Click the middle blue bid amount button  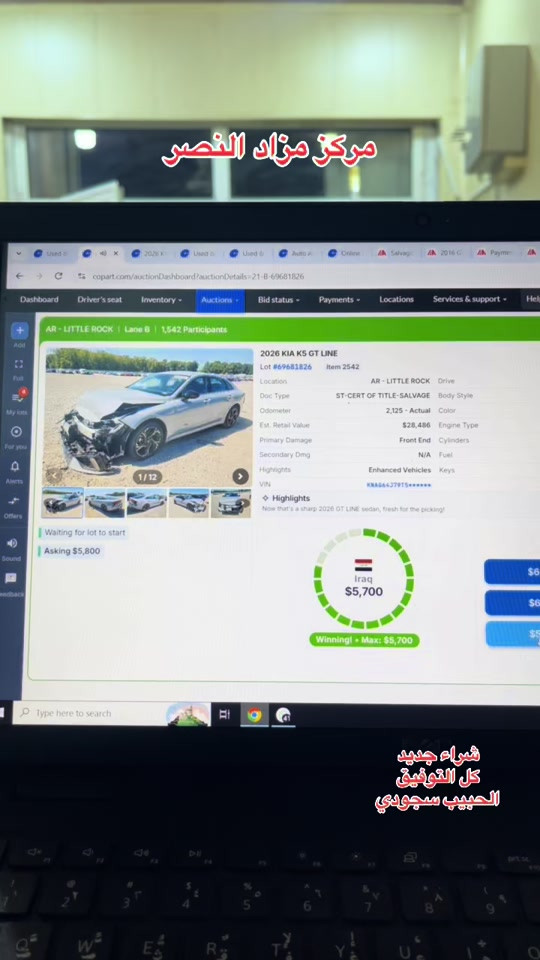coord(512,603)
